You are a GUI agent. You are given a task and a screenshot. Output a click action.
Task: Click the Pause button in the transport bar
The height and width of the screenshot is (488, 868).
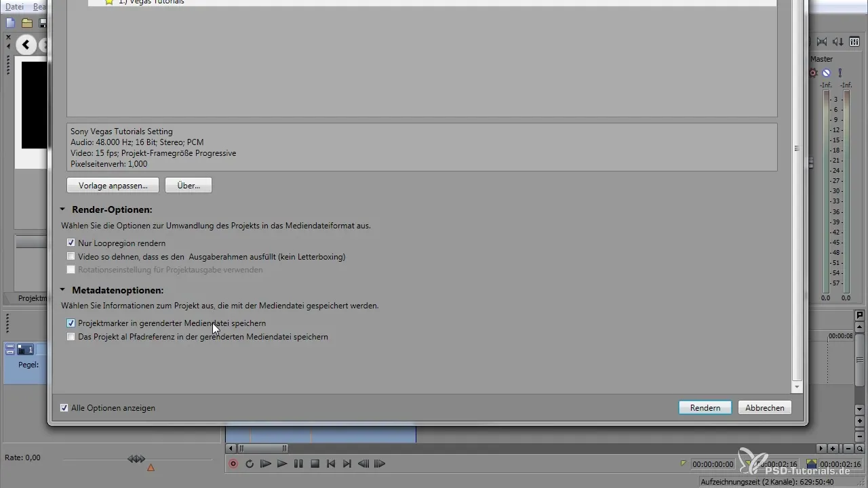click(x=298, y=464)
